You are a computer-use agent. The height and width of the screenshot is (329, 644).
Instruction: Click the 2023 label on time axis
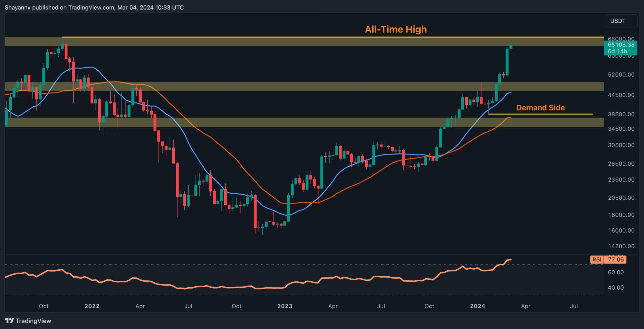click(x=285, y=306)
